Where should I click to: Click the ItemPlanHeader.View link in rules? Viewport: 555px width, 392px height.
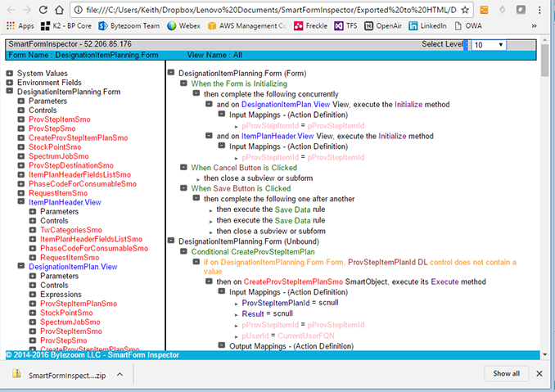click(x=277, y=136)
